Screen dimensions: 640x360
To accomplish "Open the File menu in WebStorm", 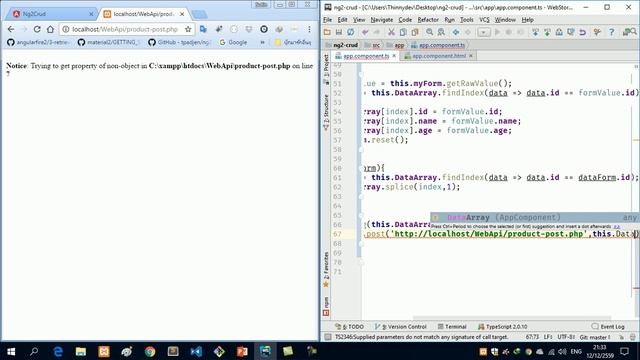I will click(327, 20).
